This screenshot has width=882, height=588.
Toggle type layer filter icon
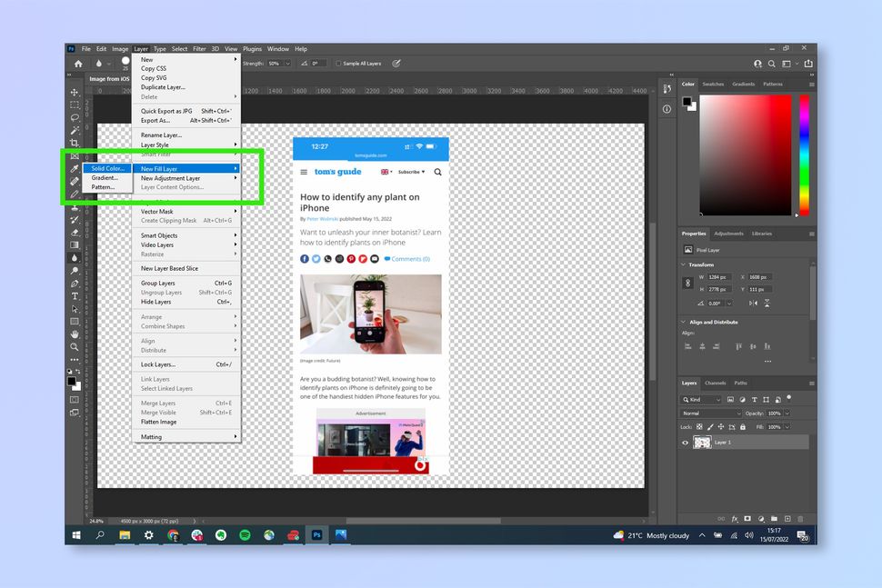coord(755,400)
